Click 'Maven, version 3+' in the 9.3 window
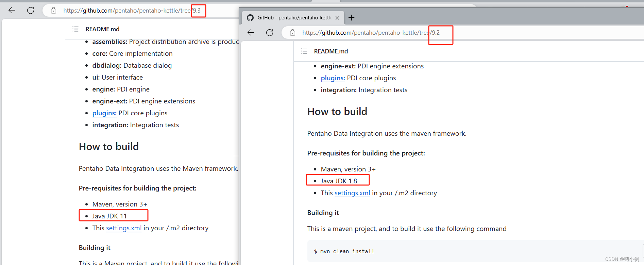The height and width of the screenshot is (265, 644). pos(120,204)
